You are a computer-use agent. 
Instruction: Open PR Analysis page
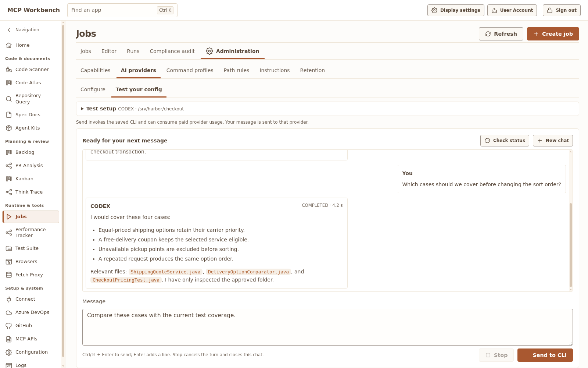coord(31,166)
